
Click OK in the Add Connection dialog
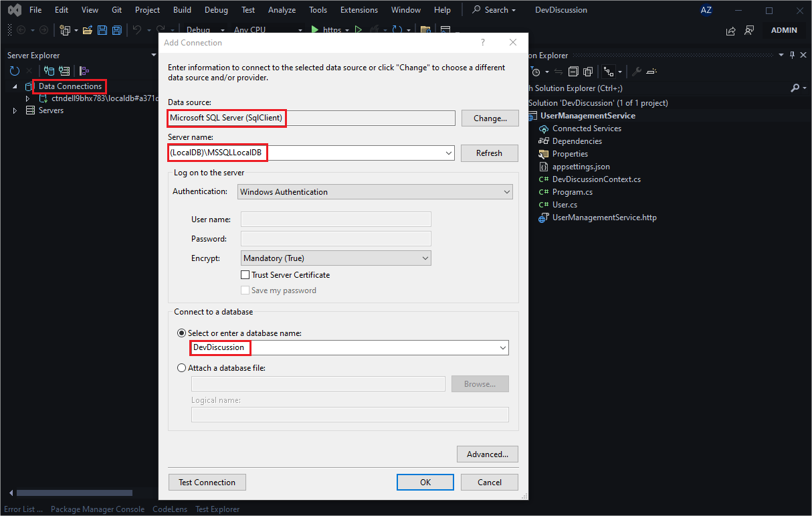click(x=425, y=483)
